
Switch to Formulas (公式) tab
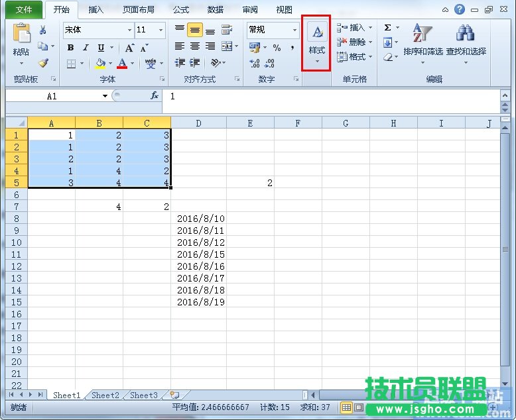[x=181, y=10]
